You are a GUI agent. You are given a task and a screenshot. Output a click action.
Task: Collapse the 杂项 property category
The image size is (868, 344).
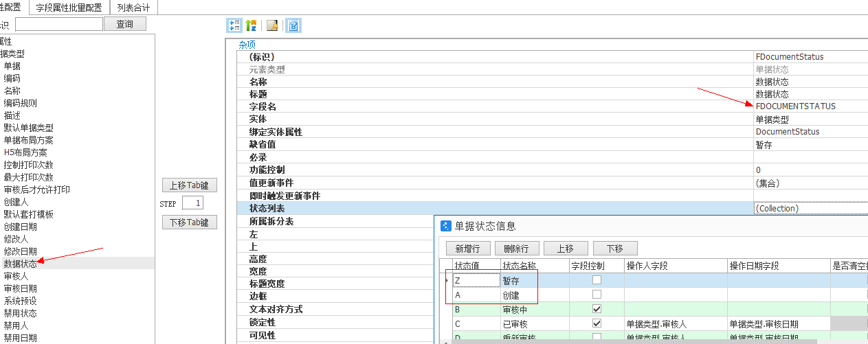tap(247, 45)
